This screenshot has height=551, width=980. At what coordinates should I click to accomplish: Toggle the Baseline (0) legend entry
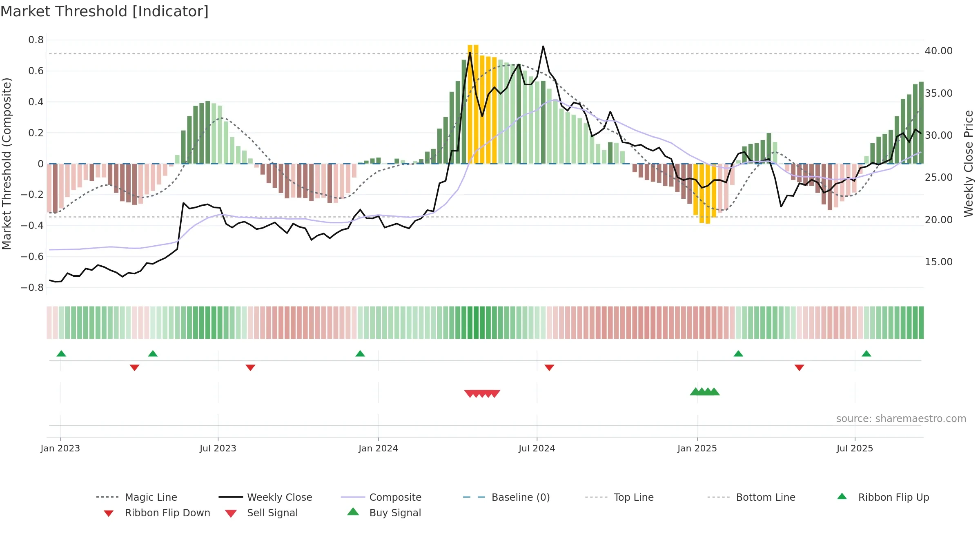[x=506, y=497]
